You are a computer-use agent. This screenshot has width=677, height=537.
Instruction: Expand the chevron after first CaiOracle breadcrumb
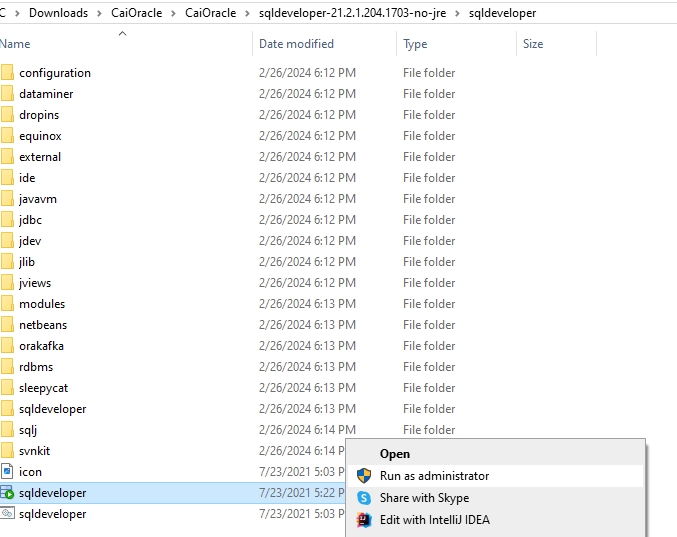[174, 13]
